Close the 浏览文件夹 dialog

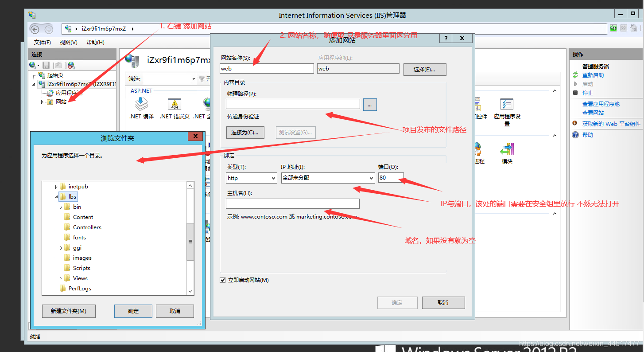pyautogui.click(x=195, y=137)
